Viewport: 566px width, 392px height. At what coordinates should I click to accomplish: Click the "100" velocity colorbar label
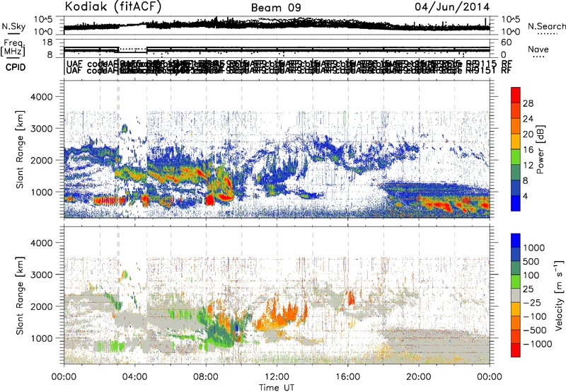[531, 275]
